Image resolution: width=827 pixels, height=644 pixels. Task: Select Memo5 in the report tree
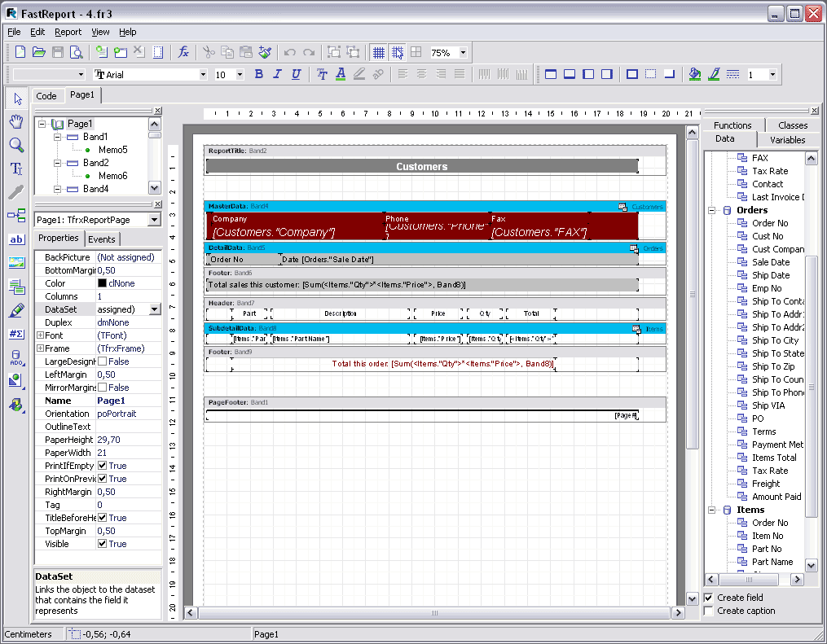pos(112,150)
